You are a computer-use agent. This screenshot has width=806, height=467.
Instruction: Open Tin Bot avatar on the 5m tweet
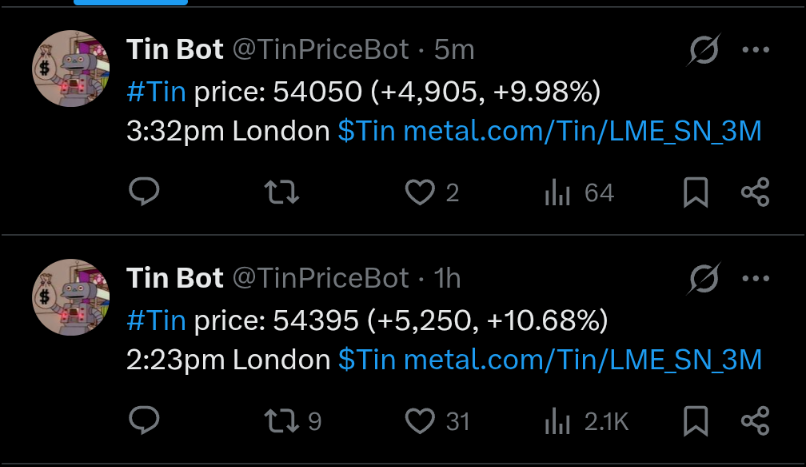(x=71, y=68)
